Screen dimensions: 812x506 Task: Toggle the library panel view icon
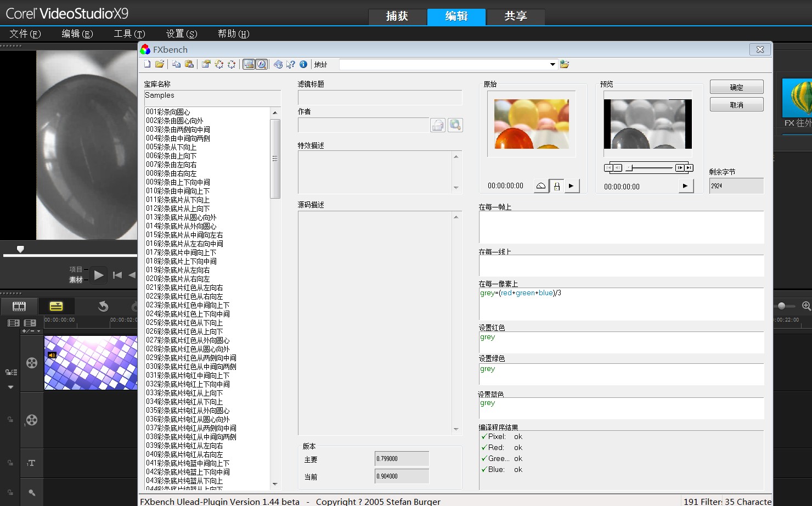pyautogui.click(x=249, y=64)
